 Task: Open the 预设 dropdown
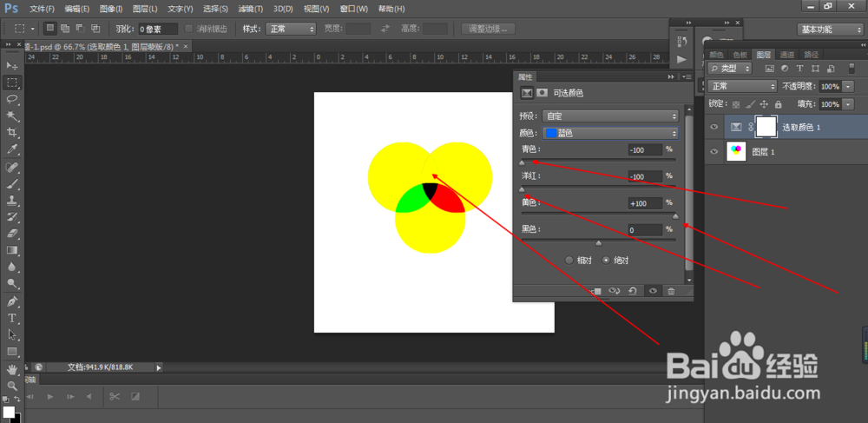click(x=610, y=116)
